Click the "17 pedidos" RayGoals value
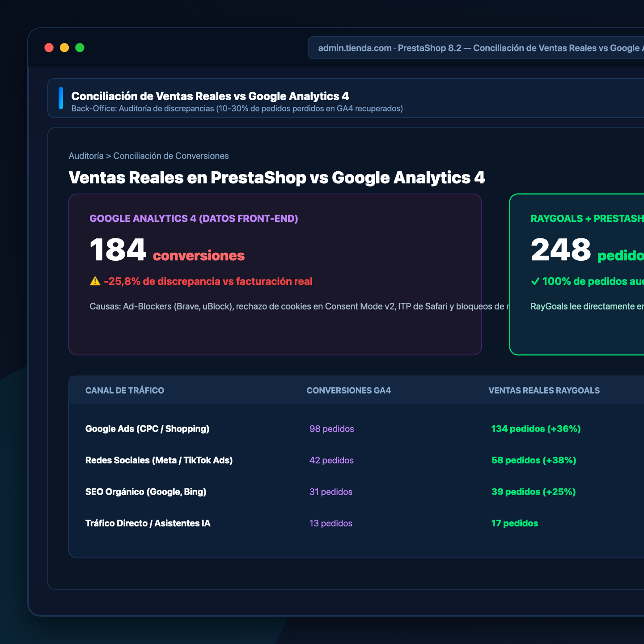 (x=515, y=523)
